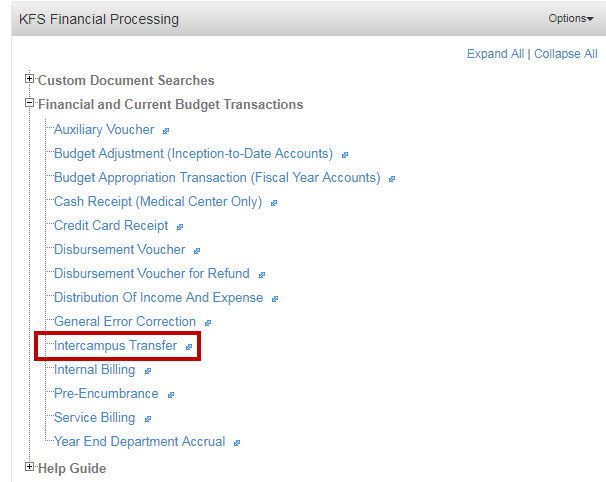
Task: Open Intercampus Transfer new-window icon
Action: click(189, 347)
